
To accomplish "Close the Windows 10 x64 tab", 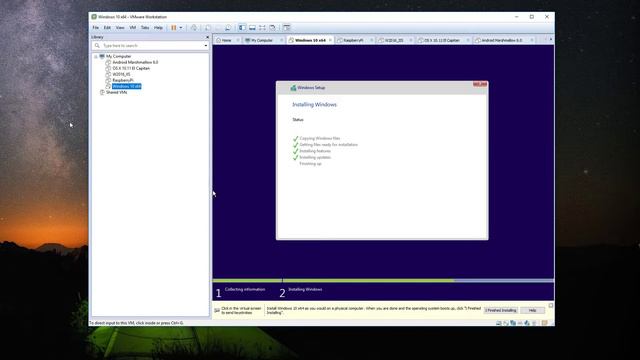I will (331, 40).
